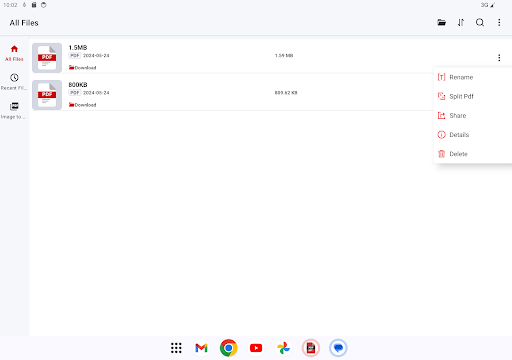Open the three-dot menu for 1.5MB file
512x360 pixels.
click(499, 58)
